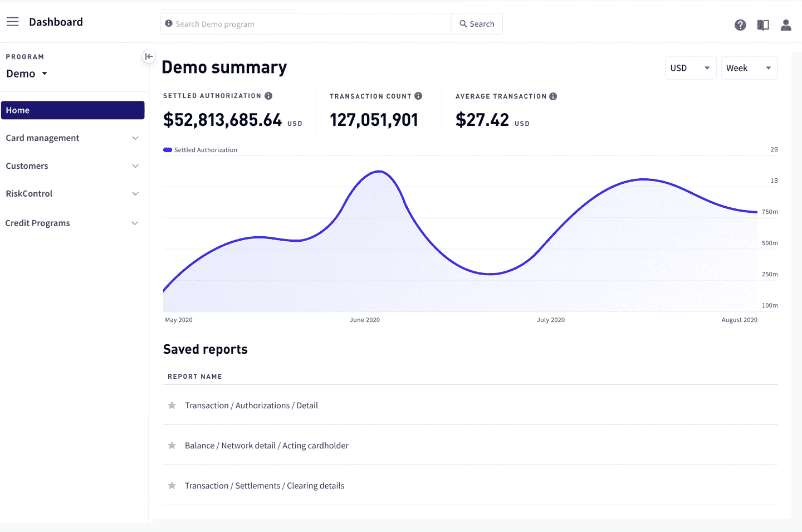Screen dimensions: 802x532
Task: Open the documentation book icon
Action: click(x=762, y=25)
